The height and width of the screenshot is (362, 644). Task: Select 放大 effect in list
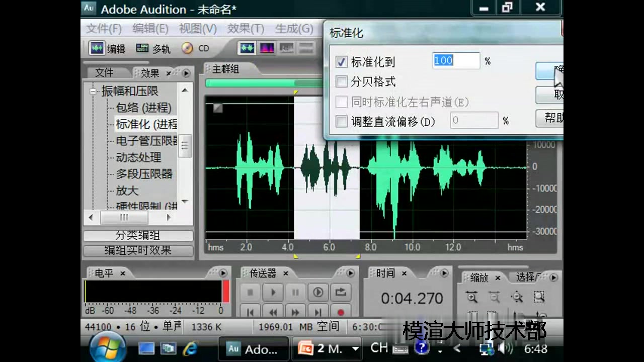pos(127,191)
